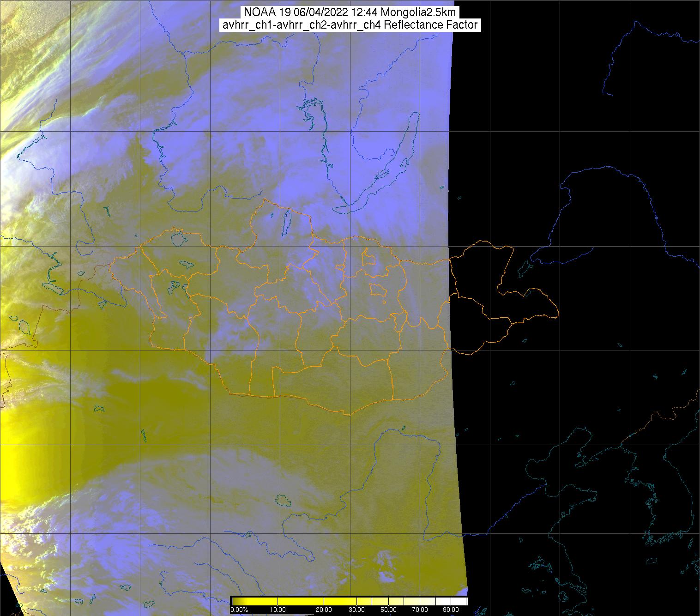700x616 pixels.
Task: Select the "0.00%" color bar label
Action: click(239, 610)
